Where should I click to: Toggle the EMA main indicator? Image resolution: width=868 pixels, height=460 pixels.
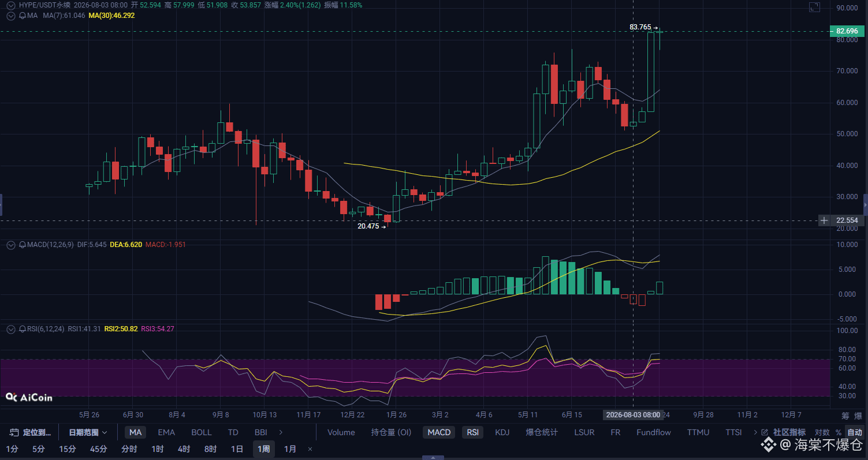click(x=166, y=432)
